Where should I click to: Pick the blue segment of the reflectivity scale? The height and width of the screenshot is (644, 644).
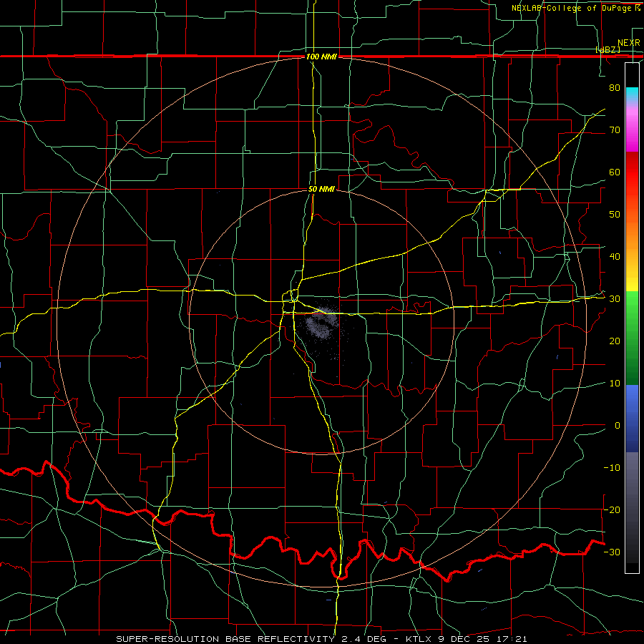[x=632, y=419]
